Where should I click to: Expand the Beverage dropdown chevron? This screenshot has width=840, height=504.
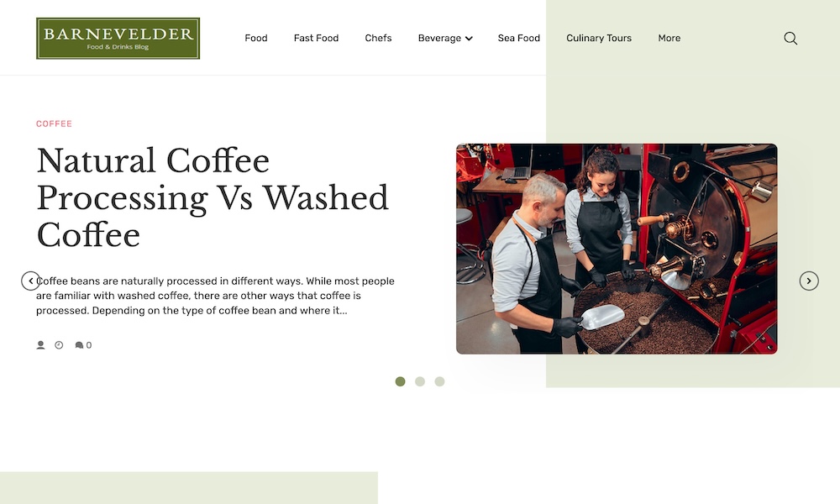point(469,39)
